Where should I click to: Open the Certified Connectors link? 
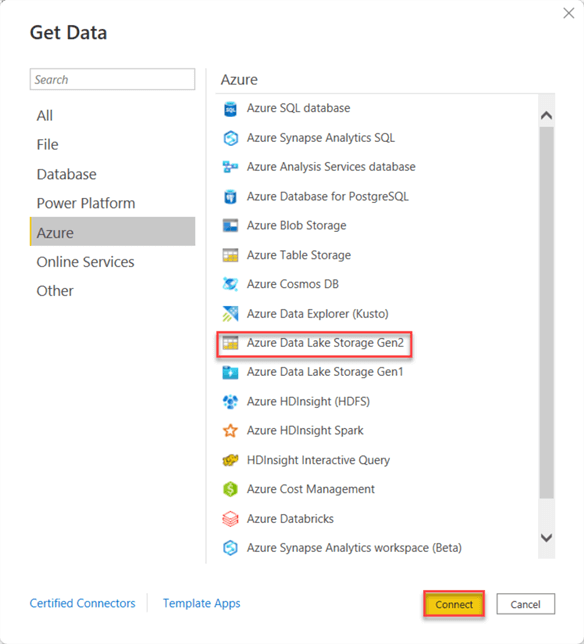[82, 603]
